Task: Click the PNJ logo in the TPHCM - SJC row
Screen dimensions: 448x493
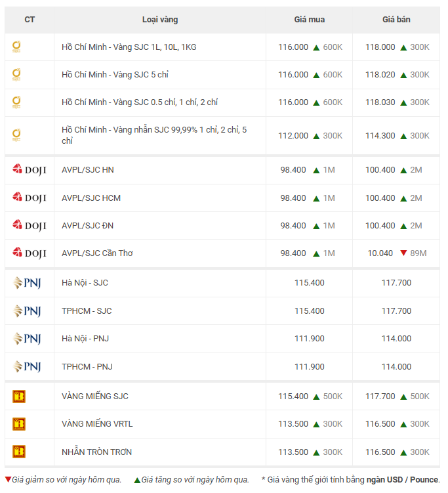Action: [x=27, y=311]
